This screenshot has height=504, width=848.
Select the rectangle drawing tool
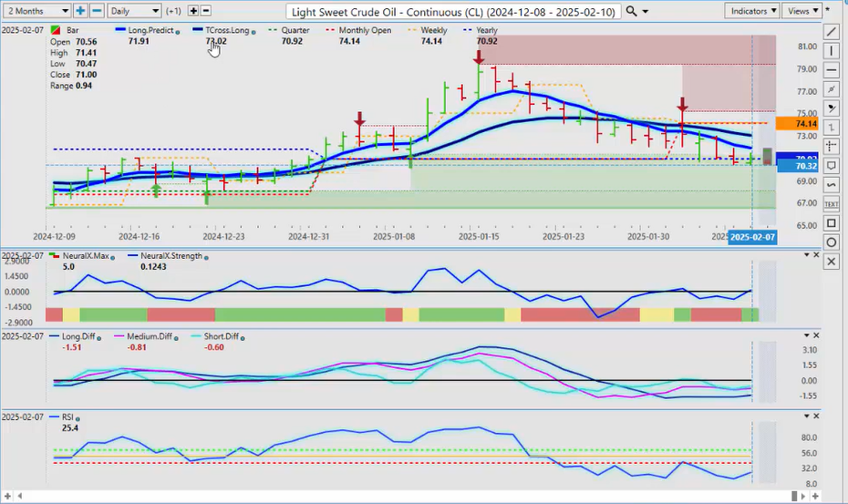click(x=832, y=223)
